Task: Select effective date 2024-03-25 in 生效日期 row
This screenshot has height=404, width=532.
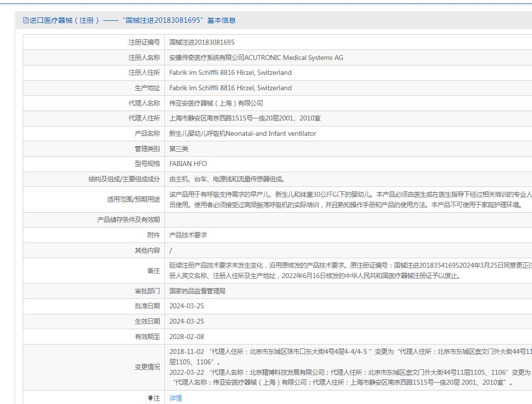Action: click(x=187, y=321)
